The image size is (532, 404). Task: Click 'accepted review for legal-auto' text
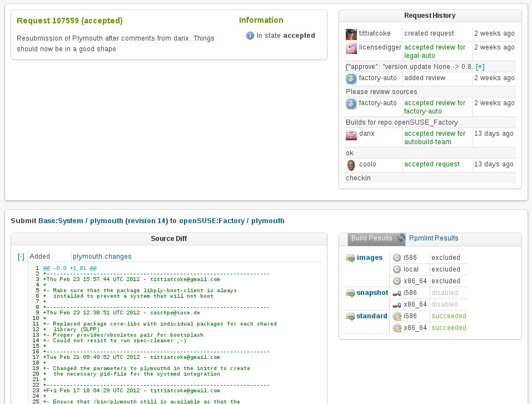click(435, 51)
